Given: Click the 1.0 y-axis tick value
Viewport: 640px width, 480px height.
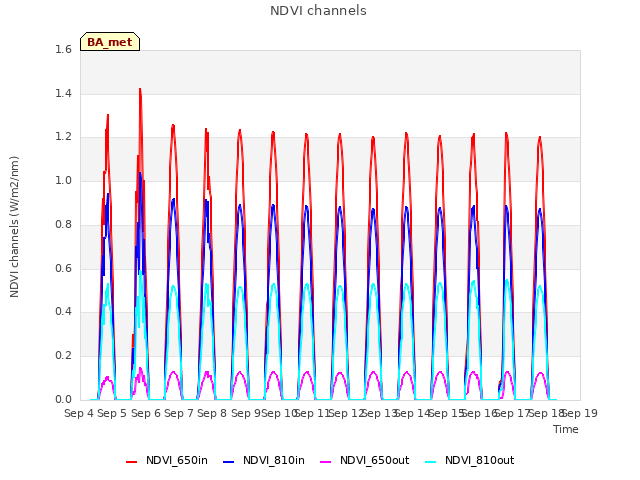Looking at the screenshot, I should coord(63,180).
